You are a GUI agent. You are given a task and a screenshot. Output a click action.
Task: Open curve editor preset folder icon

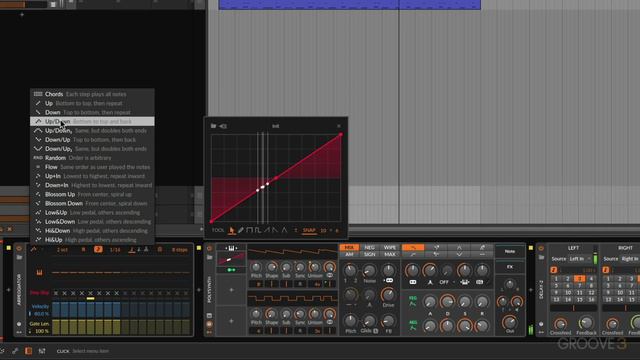tap(213, 126)
